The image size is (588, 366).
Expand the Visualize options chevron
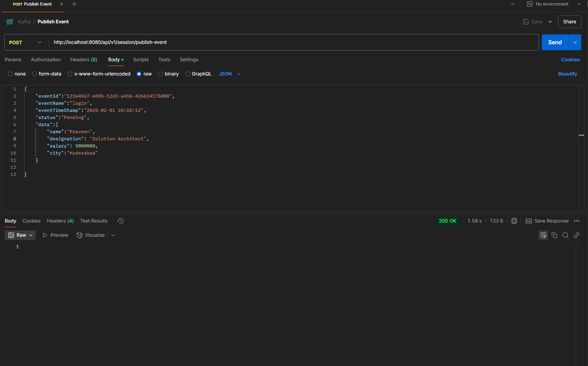click(x=113, y=235)
